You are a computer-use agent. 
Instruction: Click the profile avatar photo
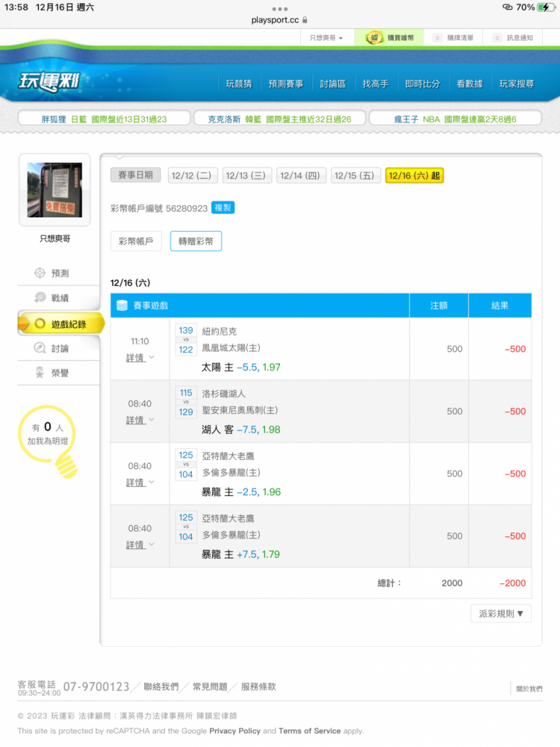55,190
